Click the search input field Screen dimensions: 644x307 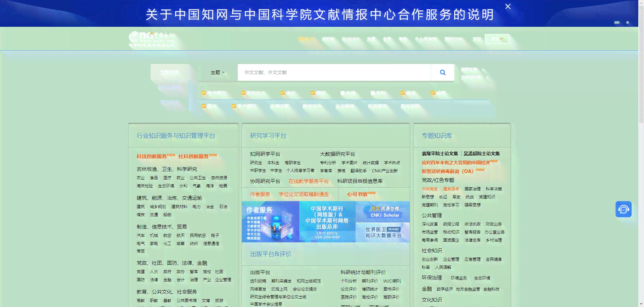coord(334,72)
